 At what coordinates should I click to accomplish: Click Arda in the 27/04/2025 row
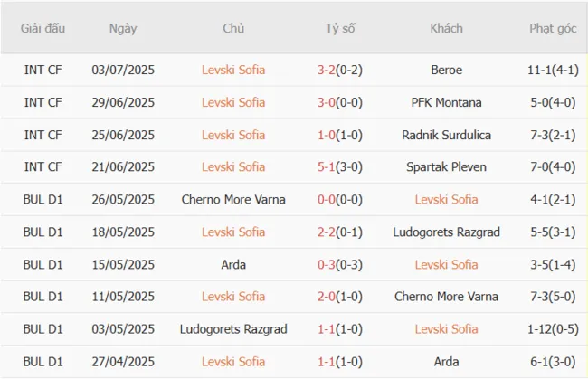point(446,361)
